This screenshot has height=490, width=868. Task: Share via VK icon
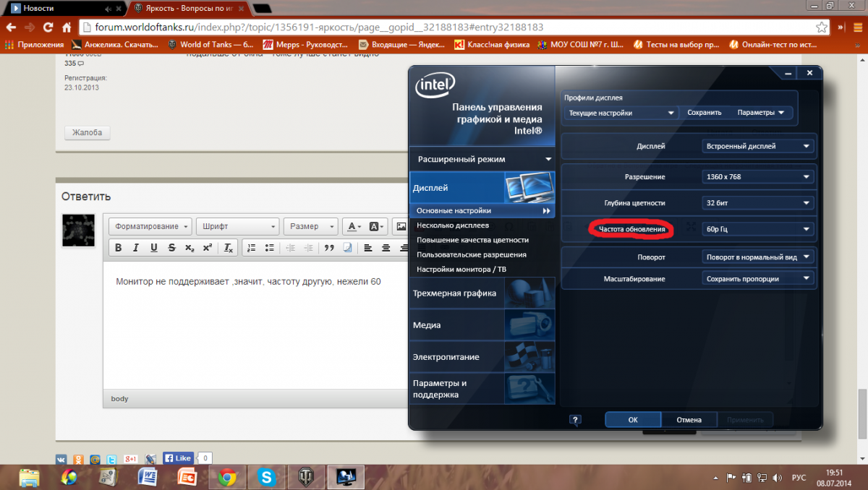(x=61, y=459)
